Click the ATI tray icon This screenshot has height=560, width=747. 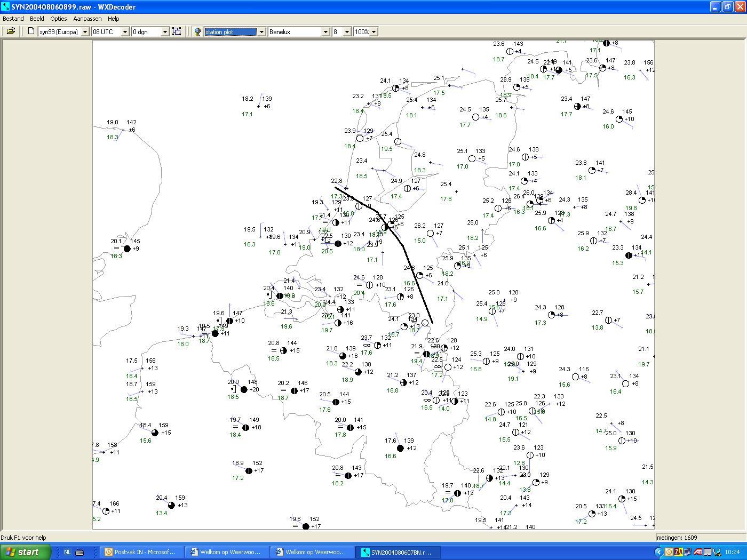[697, 552]
